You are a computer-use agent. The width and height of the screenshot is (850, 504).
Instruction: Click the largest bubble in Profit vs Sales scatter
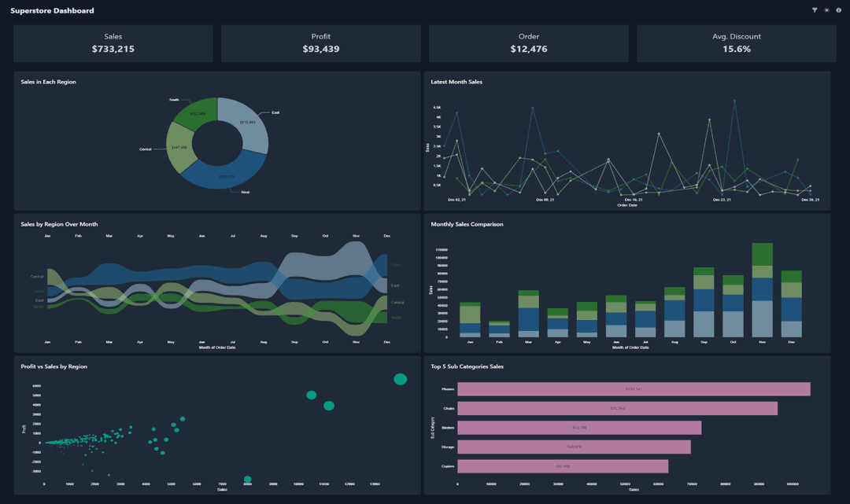point(401,378)
